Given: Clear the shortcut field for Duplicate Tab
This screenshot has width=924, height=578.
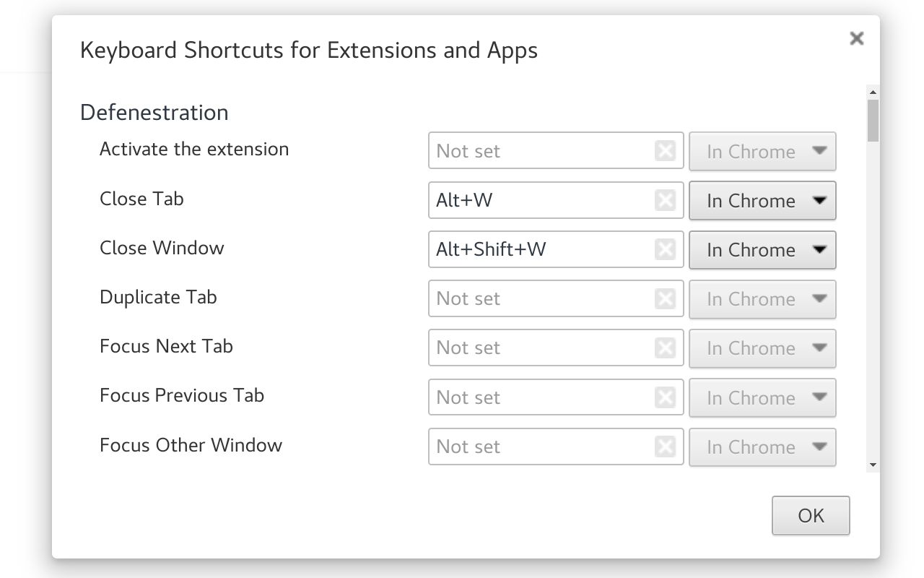Looking at the screenshot, I should pyautogui.click(x=665, y=298).
